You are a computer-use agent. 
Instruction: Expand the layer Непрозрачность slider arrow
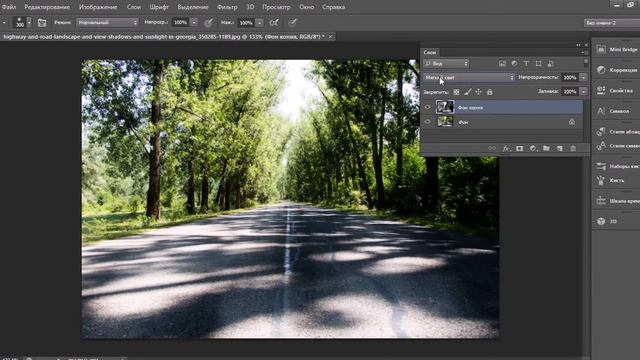[584, 77]
